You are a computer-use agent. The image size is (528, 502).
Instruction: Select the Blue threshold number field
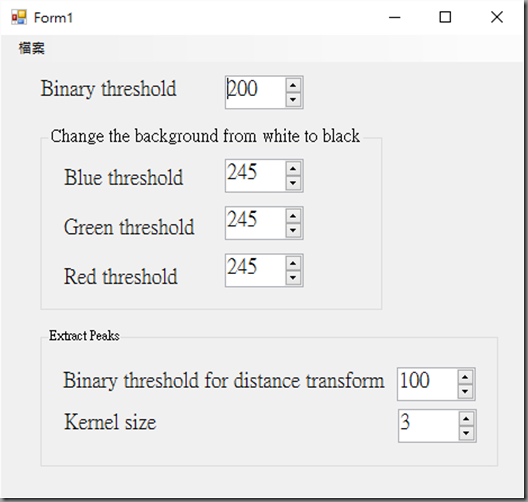click(255, 176)
